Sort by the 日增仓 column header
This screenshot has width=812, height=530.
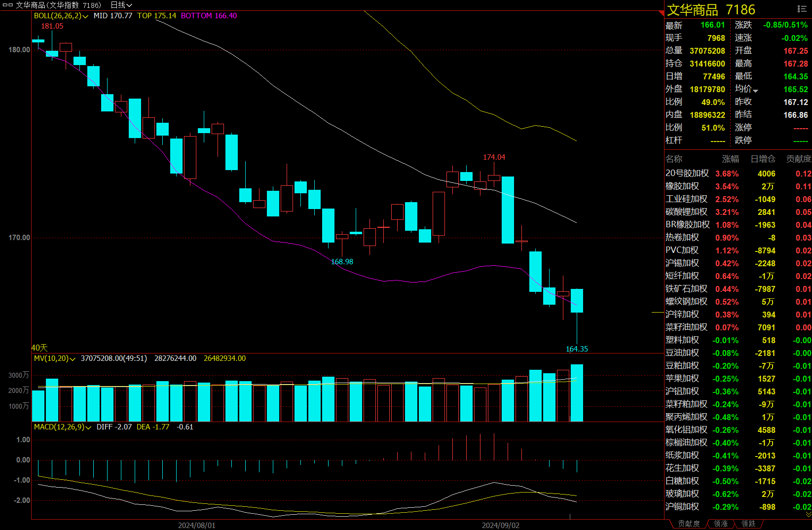click(x=763, y=159)
